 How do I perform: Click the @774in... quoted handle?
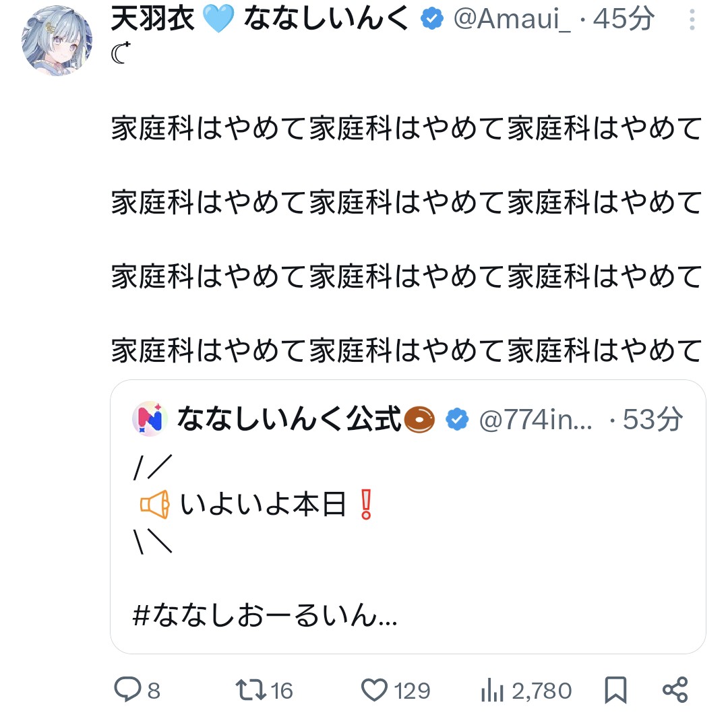coord(535,419)
